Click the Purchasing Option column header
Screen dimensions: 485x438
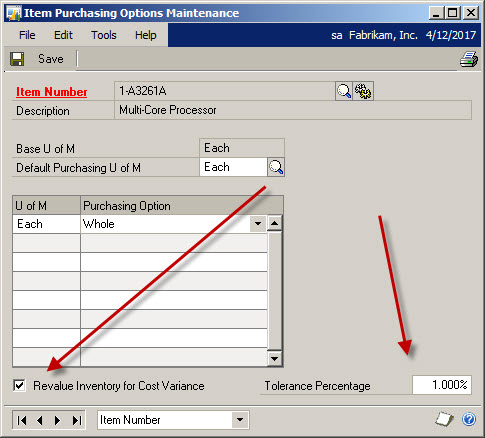pos(182,206)
